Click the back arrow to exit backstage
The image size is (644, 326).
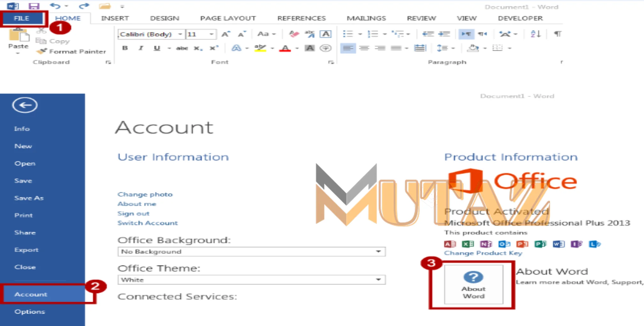coord(25,105)
